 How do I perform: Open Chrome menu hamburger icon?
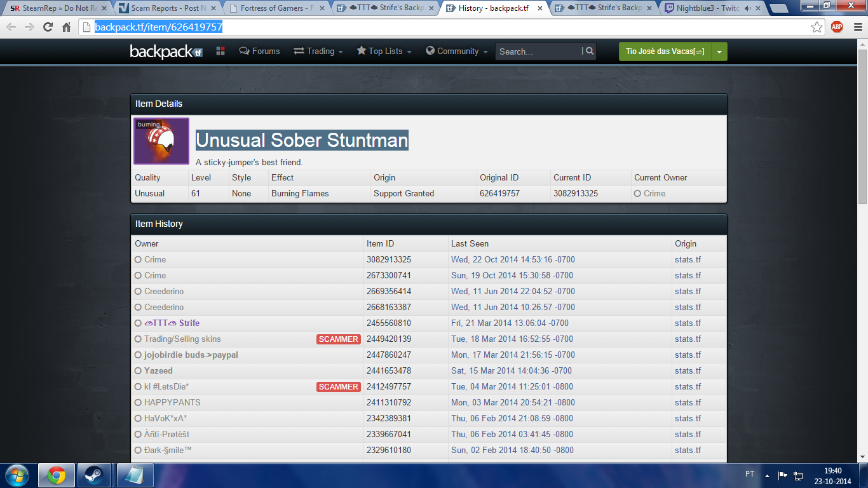(x=855, y=27)
